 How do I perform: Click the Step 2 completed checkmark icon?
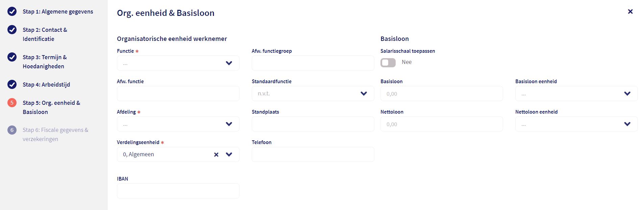[12, 30]
